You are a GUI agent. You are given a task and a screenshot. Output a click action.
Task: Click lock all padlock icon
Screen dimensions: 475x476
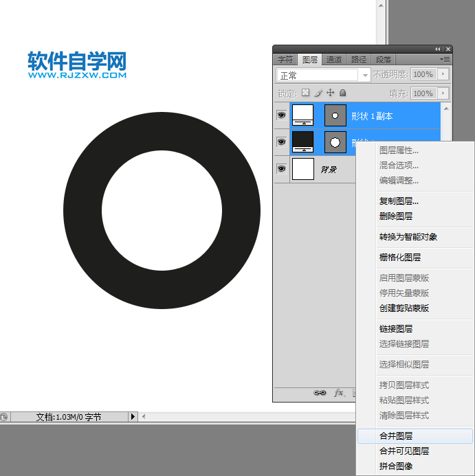(x=343, y=93)
